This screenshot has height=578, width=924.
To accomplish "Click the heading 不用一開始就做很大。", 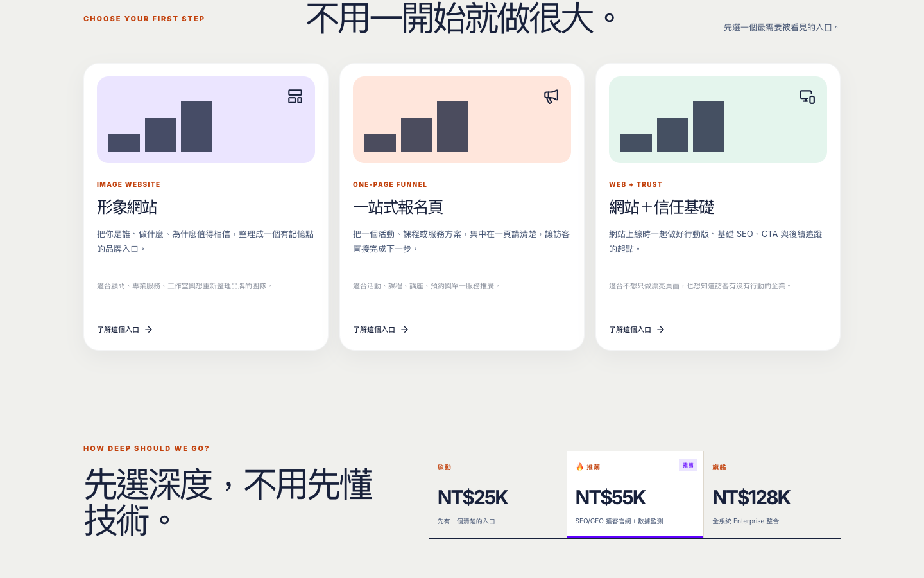I will [462, 18].
